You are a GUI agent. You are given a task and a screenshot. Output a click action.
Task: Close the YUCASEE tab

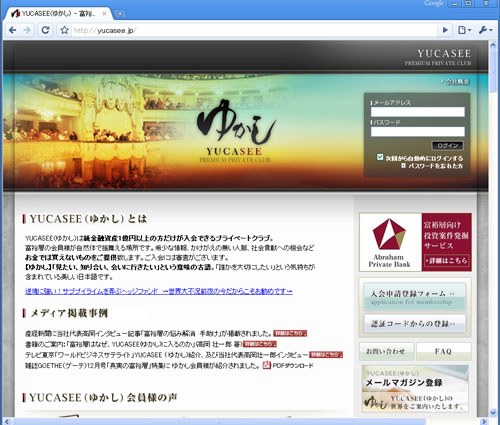104,14
